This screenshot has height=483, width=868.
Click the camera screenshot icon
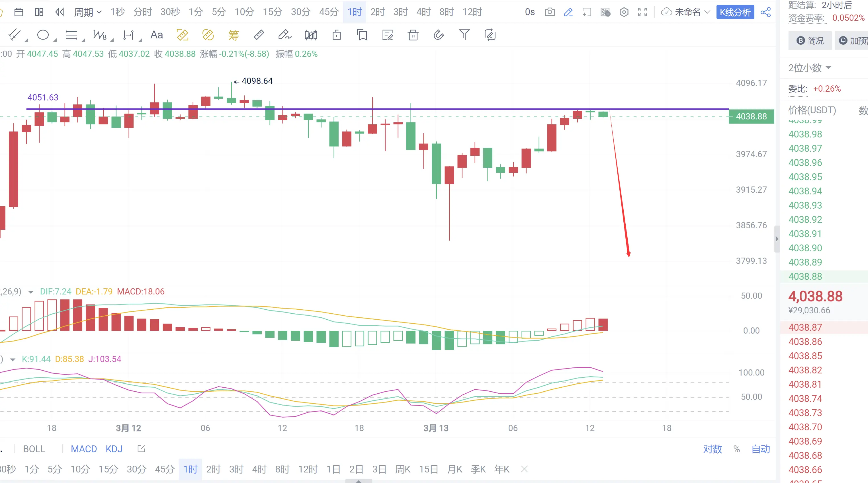tap(550, 12)
